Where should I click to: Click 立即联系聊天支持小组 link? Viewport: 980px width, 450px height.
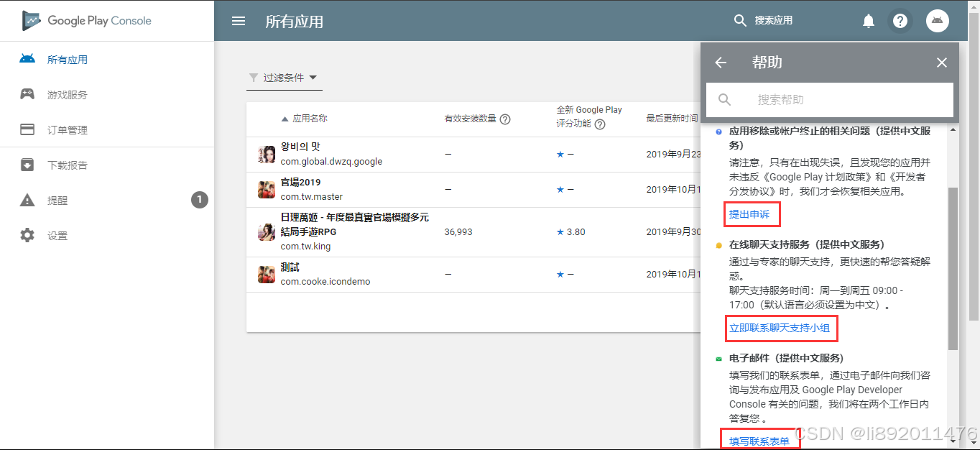click(780, 329)
